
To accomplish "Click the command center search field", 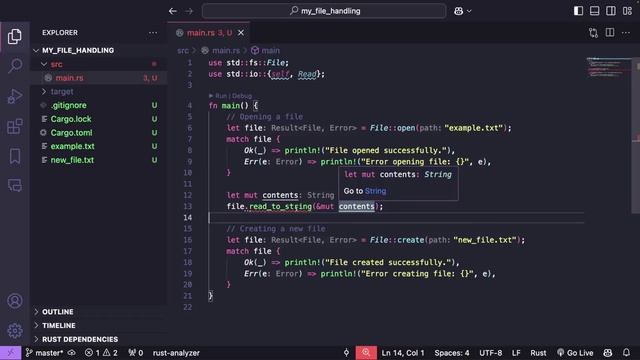I will [324, 11].
